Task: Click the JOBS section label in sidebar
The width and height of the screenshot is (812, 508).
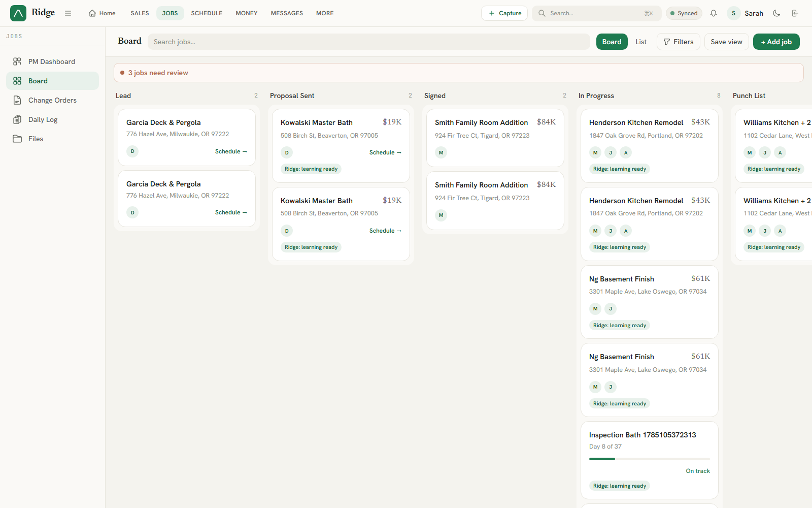Action: 14,36
